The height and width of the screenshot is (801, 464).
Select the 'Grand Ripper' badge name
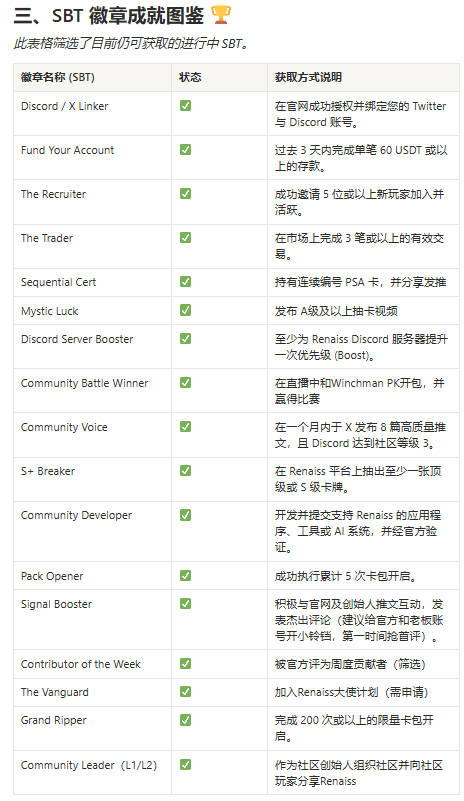[54, 720]
